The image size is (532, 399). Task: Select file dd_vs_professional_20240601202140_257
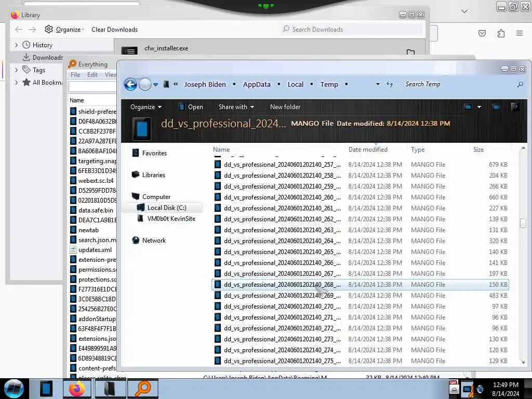point(361,165)
